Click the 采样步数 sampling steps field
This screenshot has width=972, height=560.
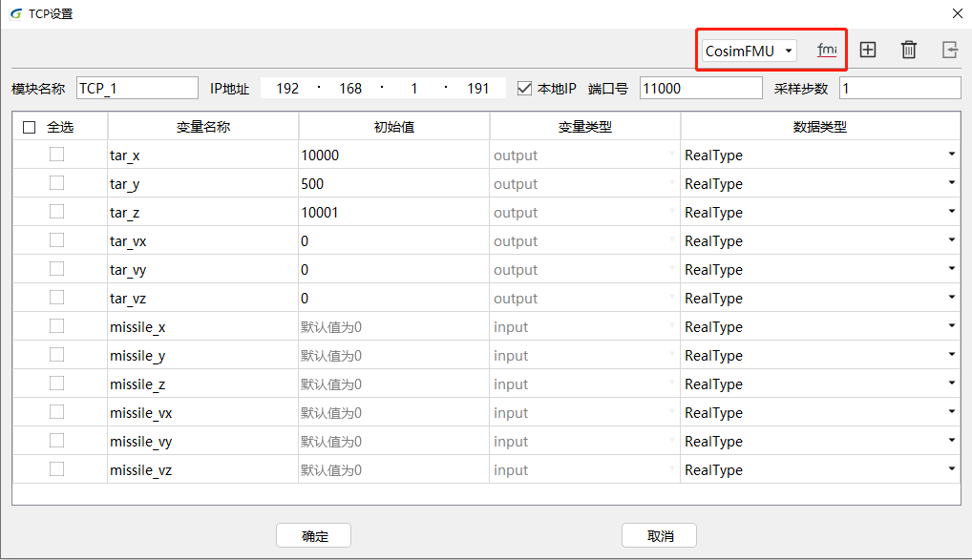coord(898,87)
